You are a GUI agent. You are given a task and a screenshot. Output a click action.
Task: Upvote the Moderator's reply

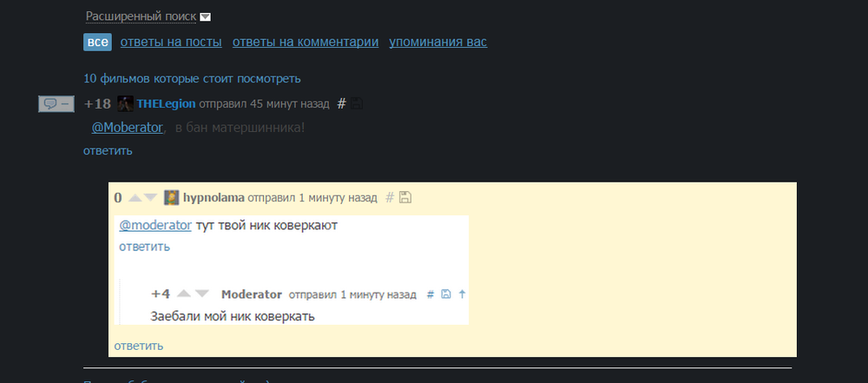click(184, 294)
